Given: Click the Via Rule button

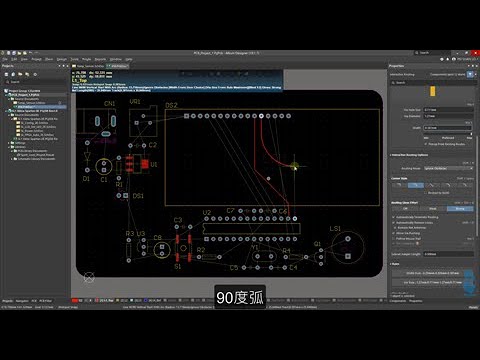Looking at the screenshot, I should coord(433,282).
